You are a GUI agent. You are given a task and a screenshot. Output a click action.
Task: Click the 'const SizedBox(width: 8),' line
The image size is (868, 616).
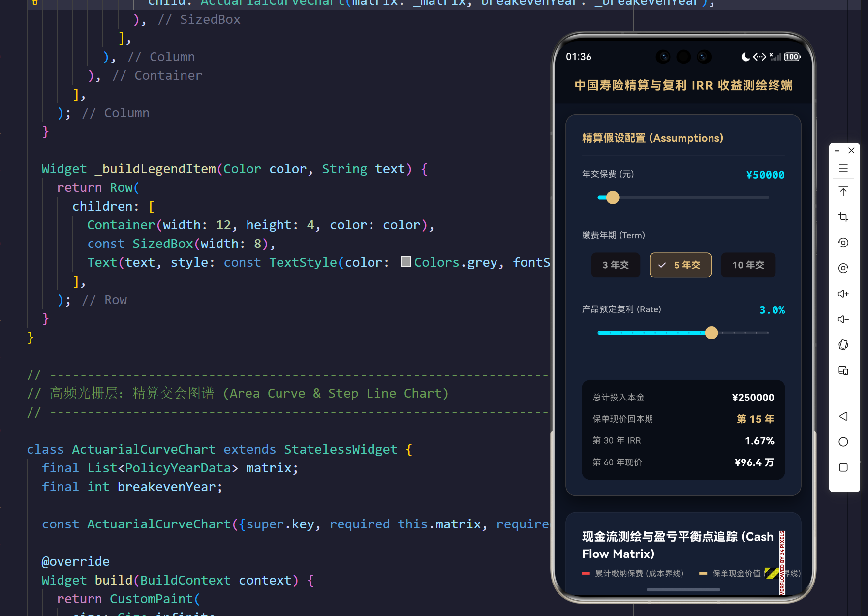pyautogui.click(x=182, y=244)
